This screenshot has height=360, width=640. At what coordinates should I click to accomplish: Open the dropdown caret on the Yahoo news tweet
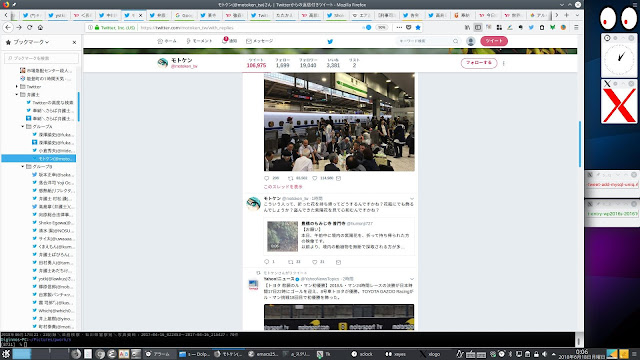click(x=412, y=279)
